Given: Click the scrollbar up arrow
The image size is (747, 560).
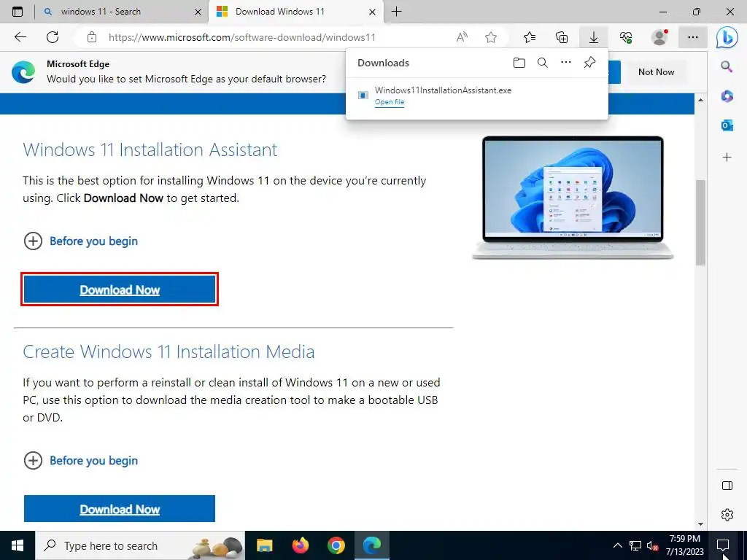Looking at the screenshot, I should [700, 99].
